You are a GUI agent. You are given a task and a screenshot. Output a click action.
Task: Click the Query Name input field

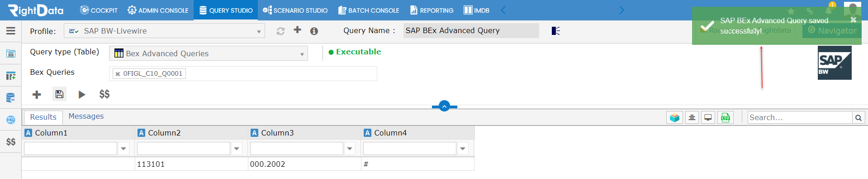click(471, 30)
